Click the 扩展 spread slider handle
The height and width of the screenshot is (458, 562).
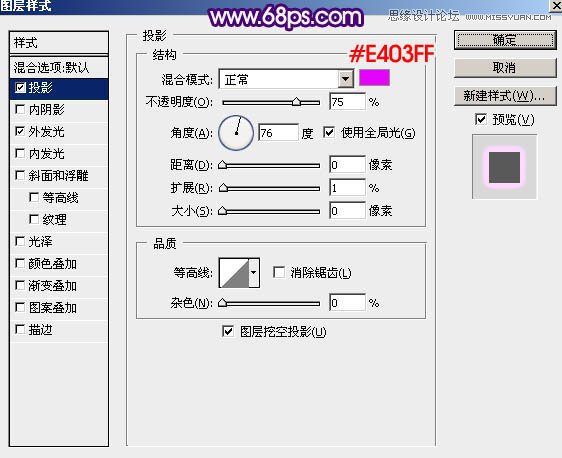(x=223, y=187)
